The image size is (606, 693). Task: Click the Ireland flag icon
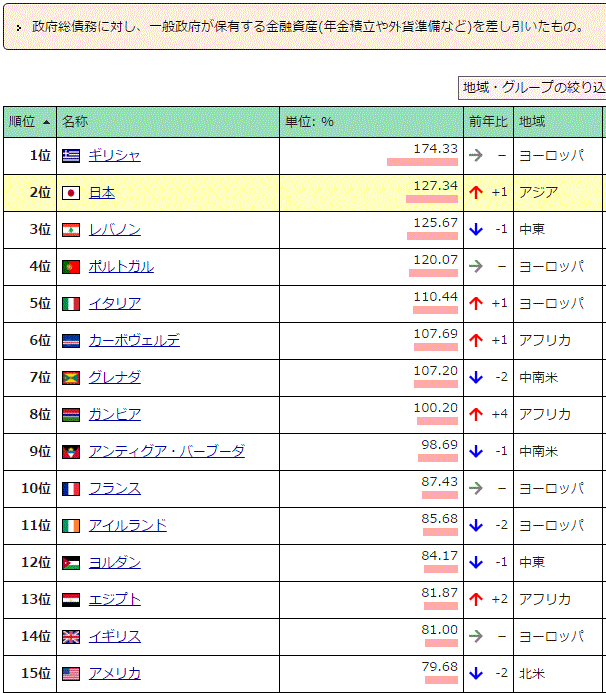coord(71,526)
